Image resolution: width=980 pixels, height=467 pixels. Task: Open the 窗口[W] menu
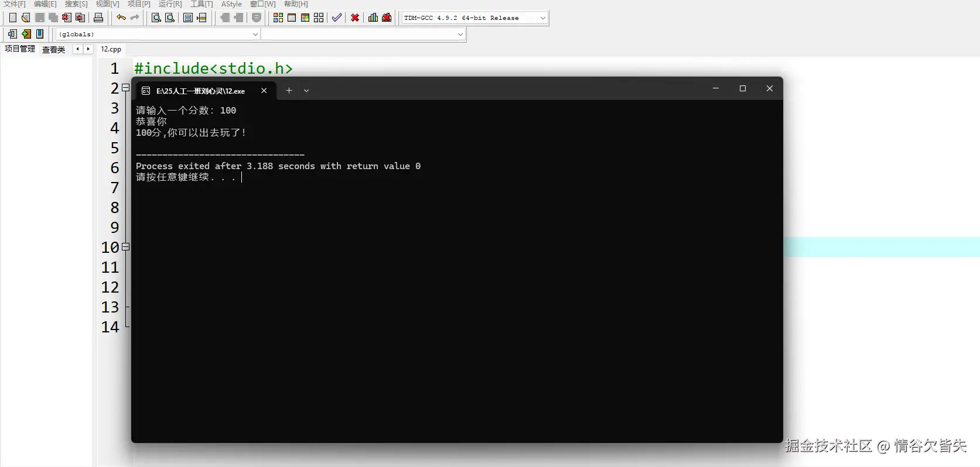coord(262,4)
